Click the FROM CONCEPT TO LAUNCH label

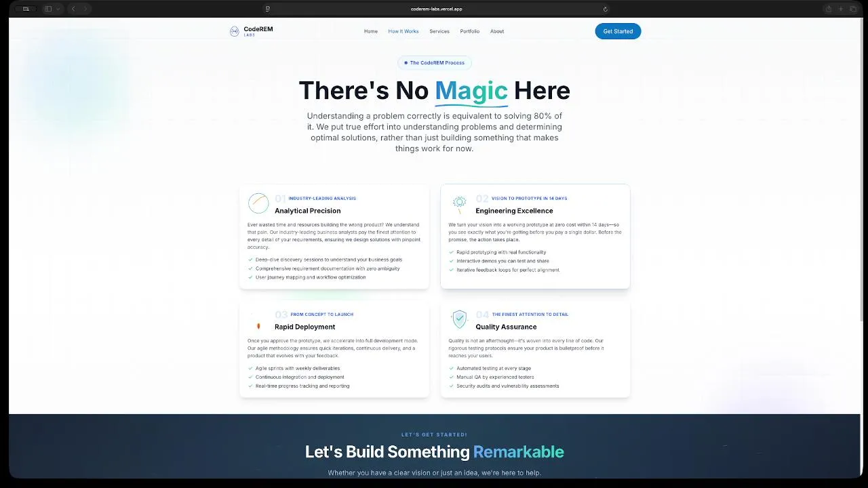[x=322, y=314]
